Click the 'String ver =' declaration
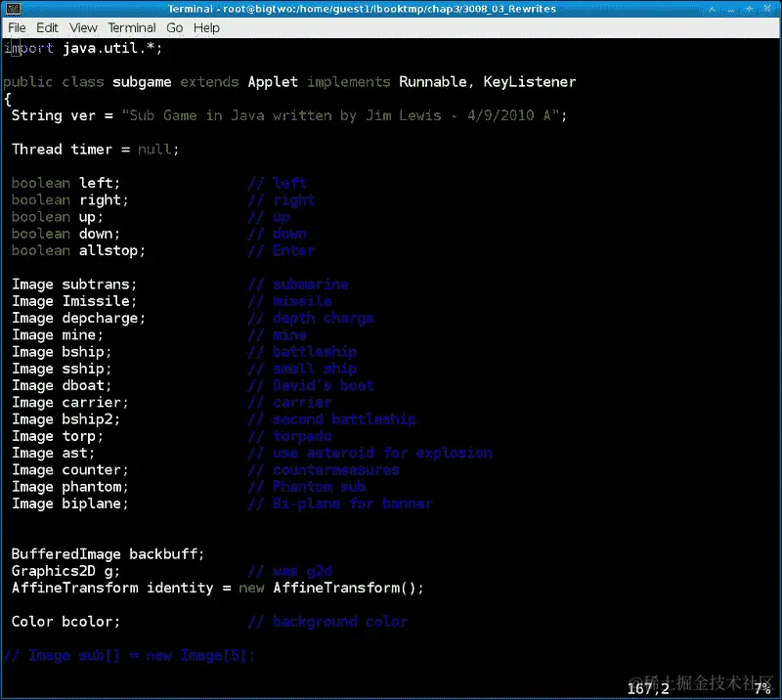This screenshot has height=700, width=782. (63, 115)
